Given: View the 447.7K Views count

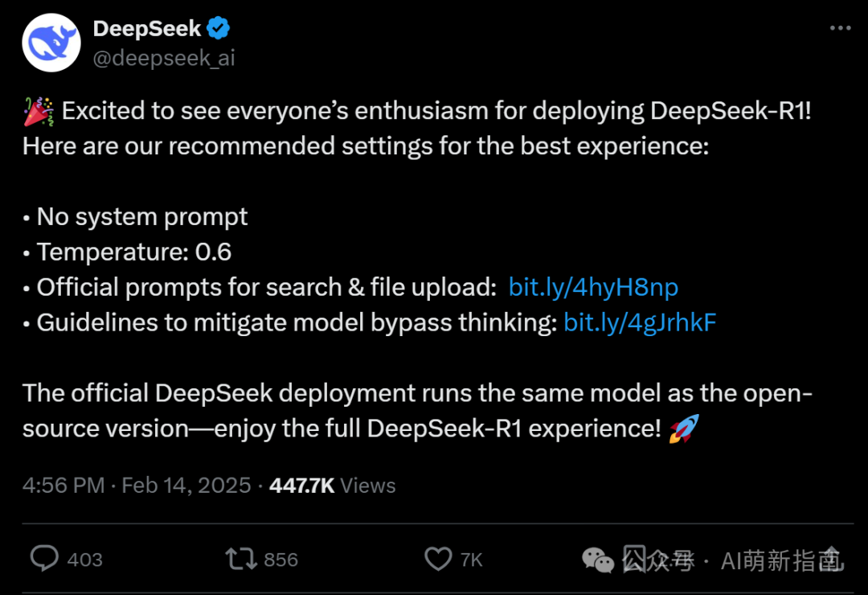Looking at the screenshot, I should tap(333, 486).
